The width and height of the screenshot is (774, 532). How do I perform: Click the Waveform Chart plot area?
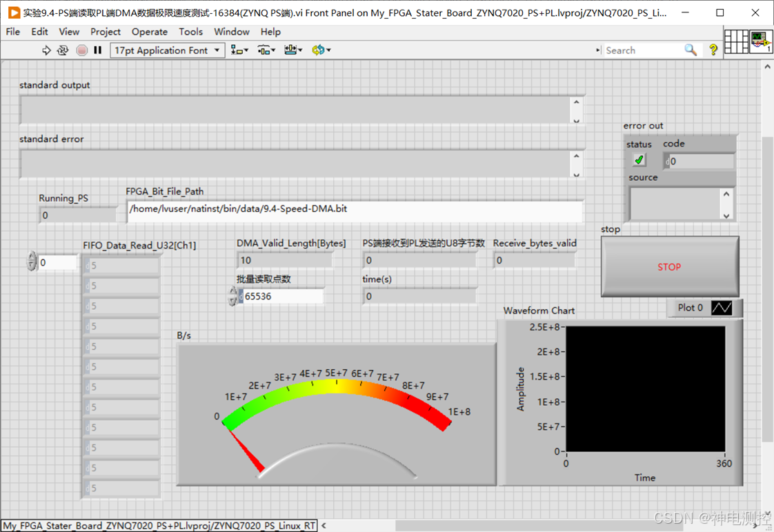tap(645, 388)
